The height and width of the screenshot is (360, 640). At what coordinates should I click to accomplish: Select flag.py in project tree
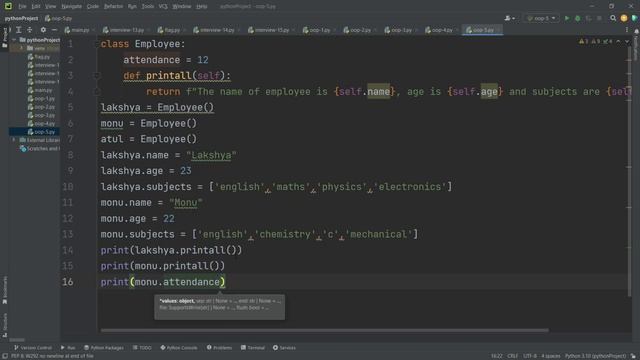point(42,57)
